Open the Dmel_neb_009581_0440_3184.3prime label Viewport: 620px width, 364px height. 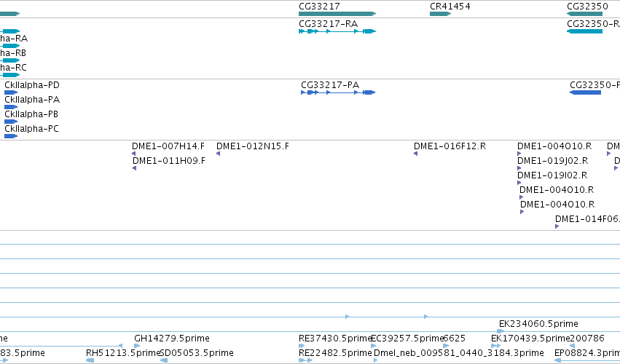(459, 353)
